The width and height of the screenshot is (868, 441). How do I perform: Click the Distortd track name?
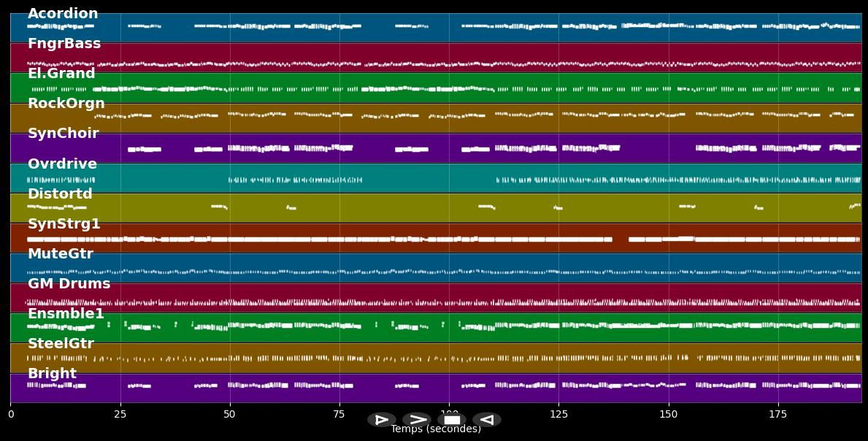tap(60, 194)
